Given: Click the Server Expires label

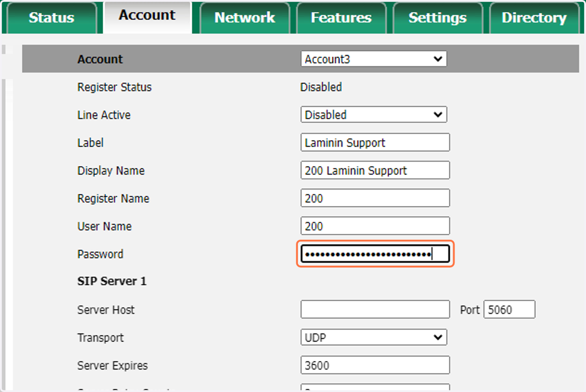Looking at the screenshot, I should pos(112,366).
